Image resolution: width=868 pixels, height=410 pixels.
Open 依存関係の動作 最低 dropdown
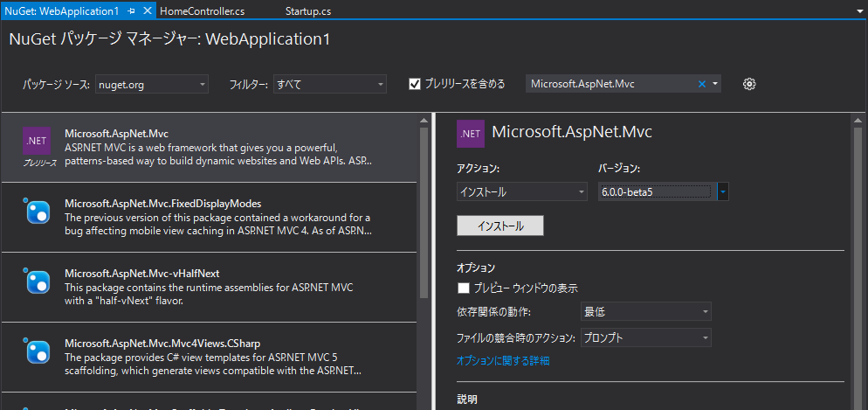[x=646, y=312]
